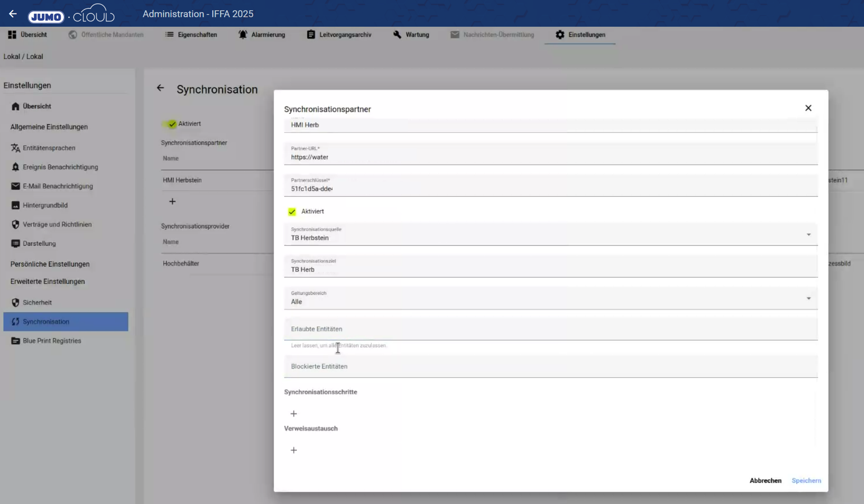Click Speichern to save partner
The width and height of the screenshot is (864, 504).
806,480
